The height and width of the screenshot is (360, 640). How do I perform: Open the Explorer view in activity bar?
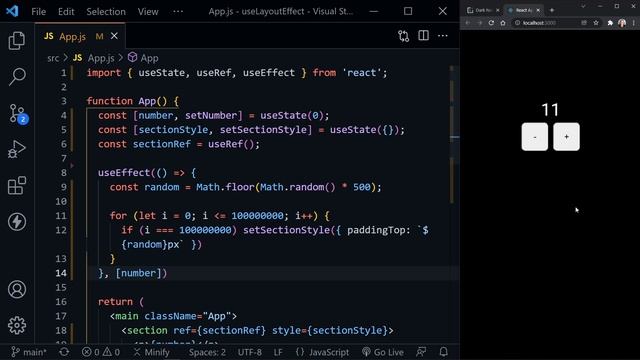17,41
